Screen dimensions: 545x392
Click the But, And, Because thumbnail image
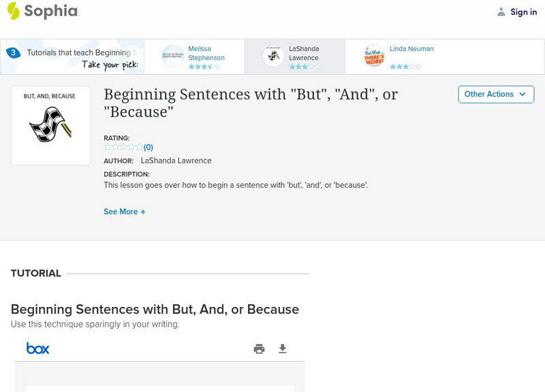coord(50,125)
